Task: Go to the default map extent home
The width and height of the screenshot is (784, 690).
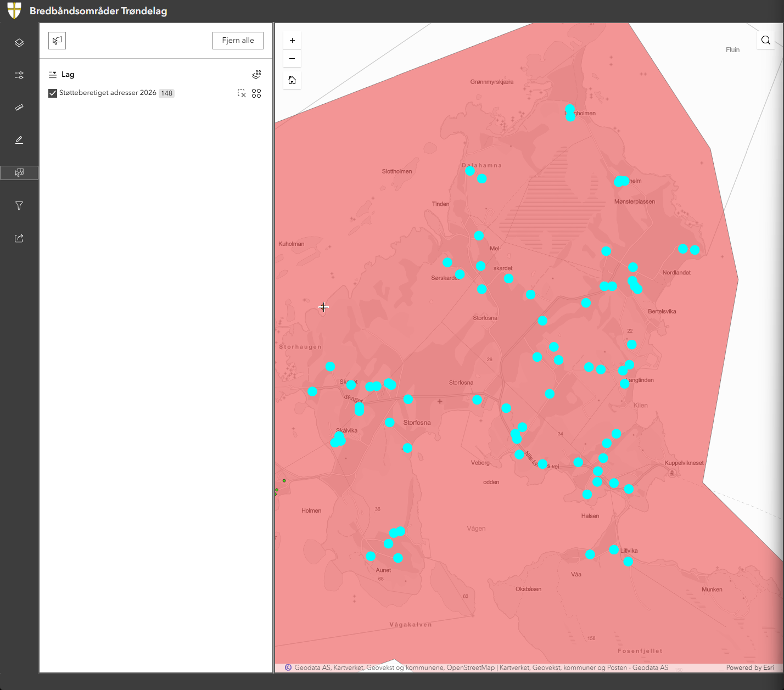Action: pyautogui.click(x=292, y=80)
